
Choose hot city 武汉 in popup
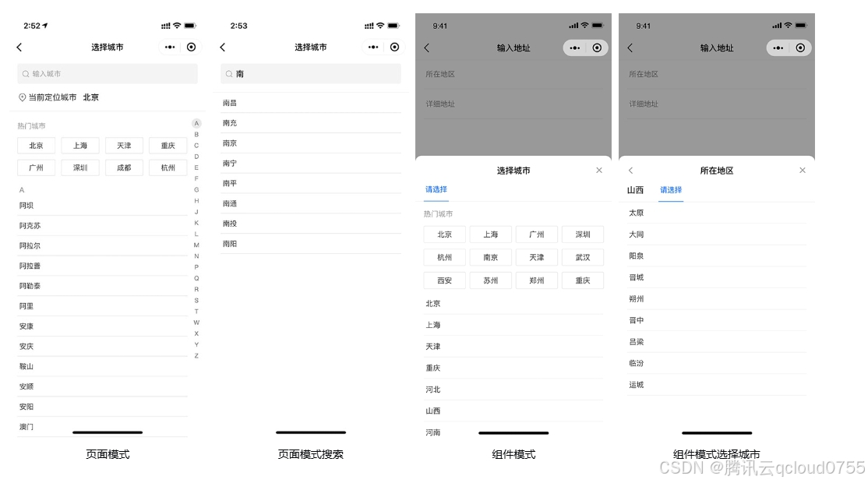(582, 258)
